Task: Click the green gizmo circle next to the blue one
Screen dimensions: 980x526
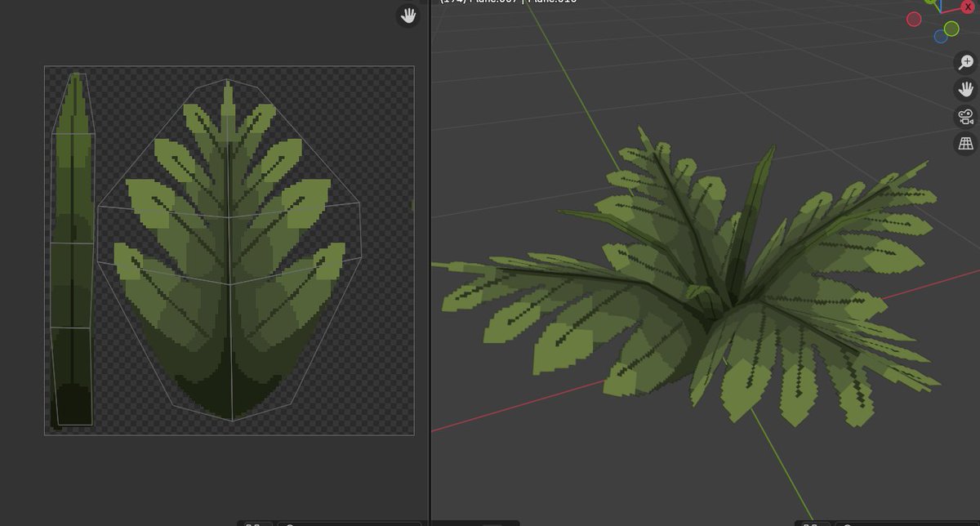Action: coord(951,29)
